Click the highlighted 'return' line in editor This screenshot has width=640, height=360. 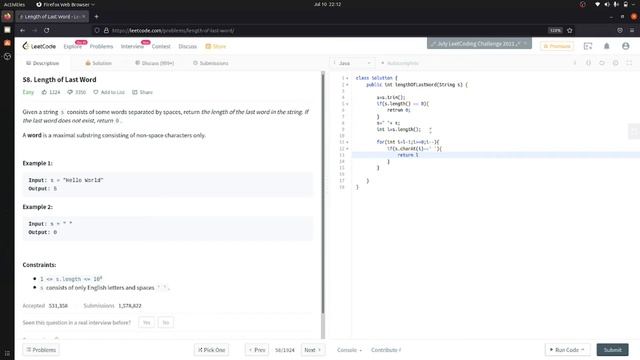(496, 155)
